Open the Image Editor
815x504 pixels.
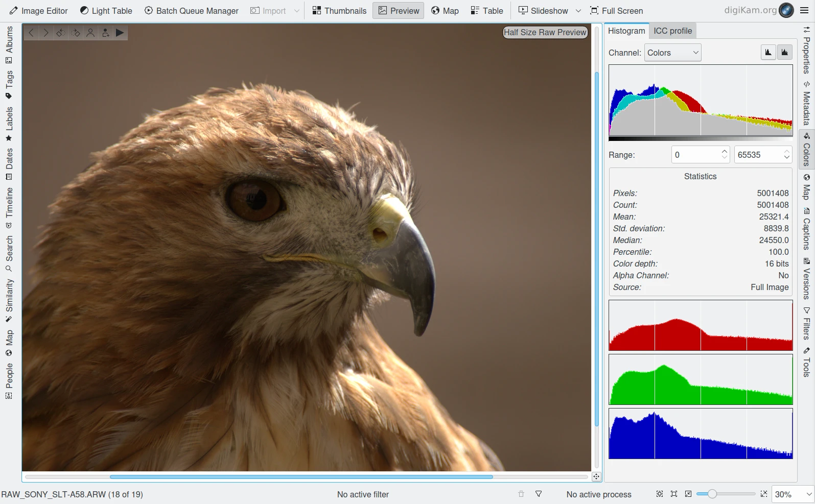(x=38, y=11)
